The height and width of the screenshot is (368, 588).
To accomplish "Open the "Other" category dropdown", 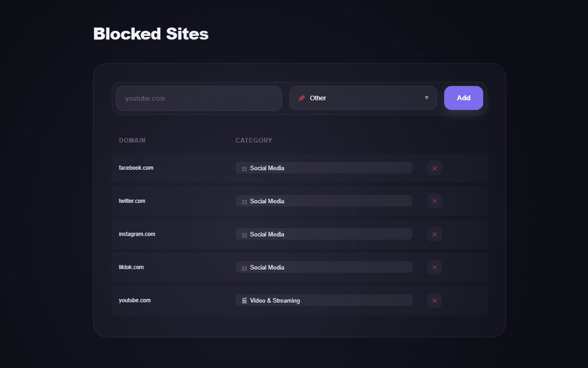I will (x=363, y=98).
